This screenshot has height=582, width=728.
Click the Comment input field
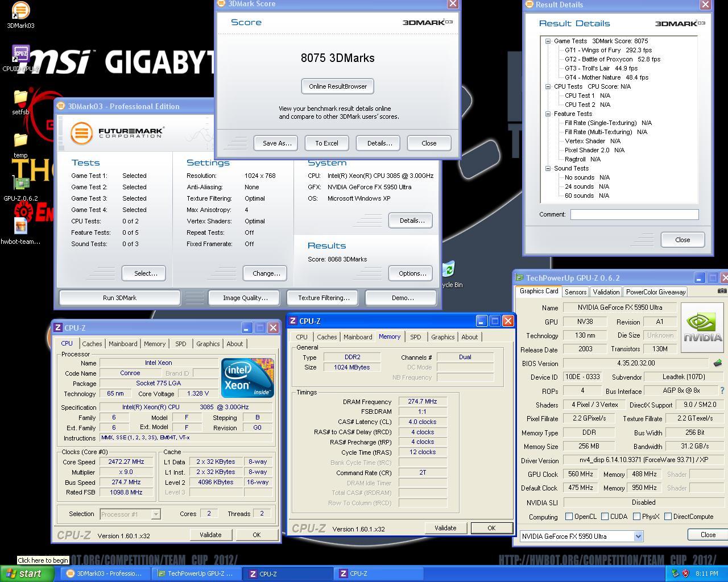click(634, 214)
